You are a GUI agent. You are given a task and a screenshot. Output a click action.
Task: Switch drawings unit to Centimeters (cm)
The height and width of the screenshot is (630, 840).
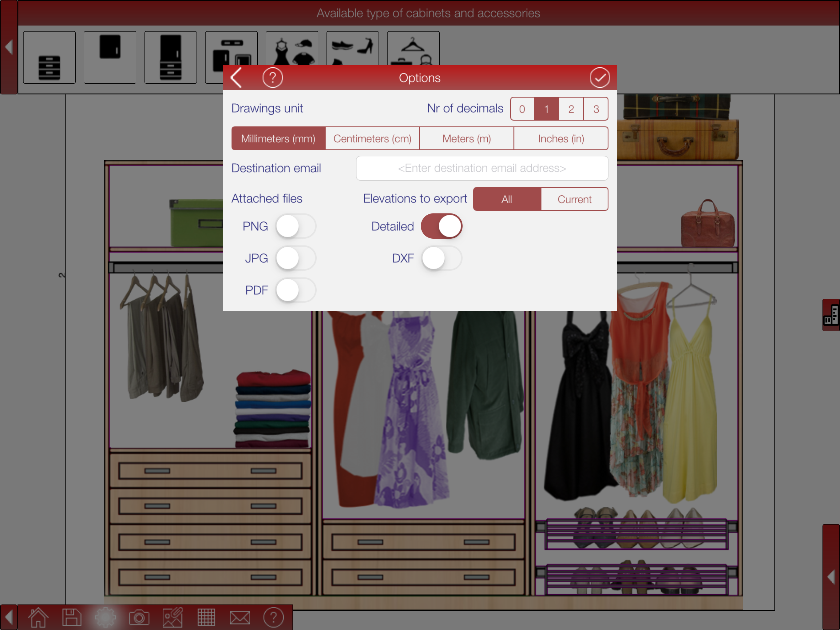click(x=372, y=139)
